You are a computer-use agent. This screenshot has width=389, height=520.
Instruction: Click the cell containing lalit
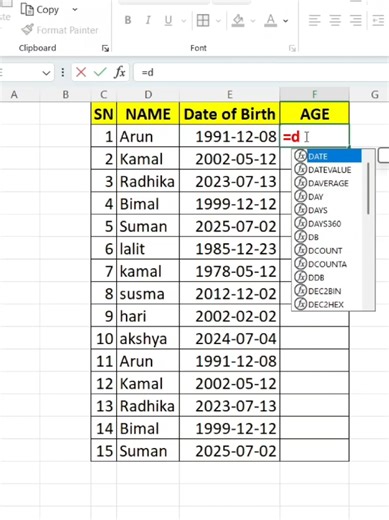coord(148,249)
